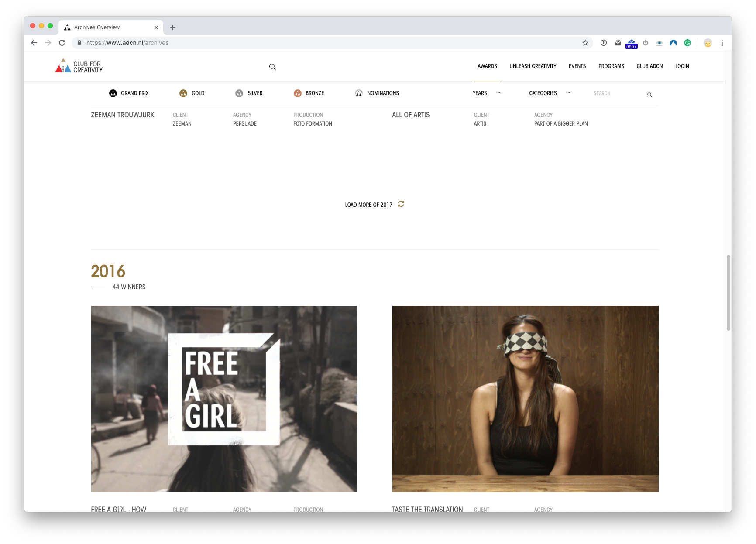The image size is (756, 544).
Task: Open the Awards menu item
Action: 487,66
